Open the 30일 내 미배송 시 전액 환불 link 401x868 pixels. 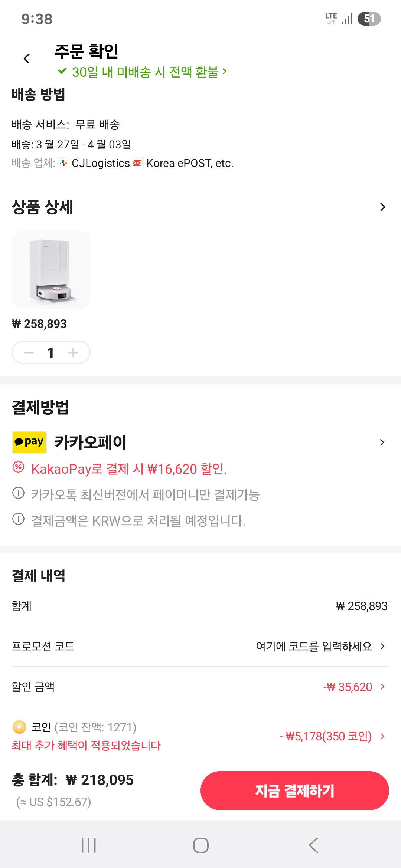point(143,72)
